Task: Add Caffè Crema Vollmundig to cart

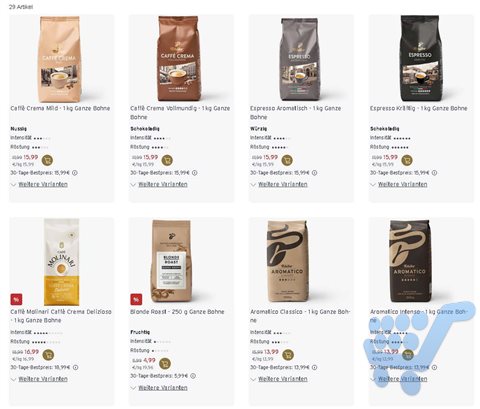Action: pyautogui.click(x=167, y=160)
